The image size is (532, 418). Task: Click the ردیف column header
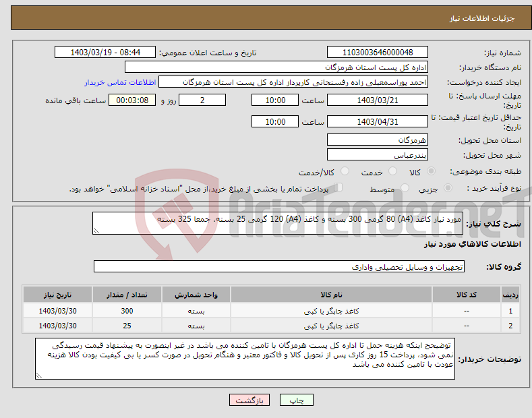coord(510,295)
